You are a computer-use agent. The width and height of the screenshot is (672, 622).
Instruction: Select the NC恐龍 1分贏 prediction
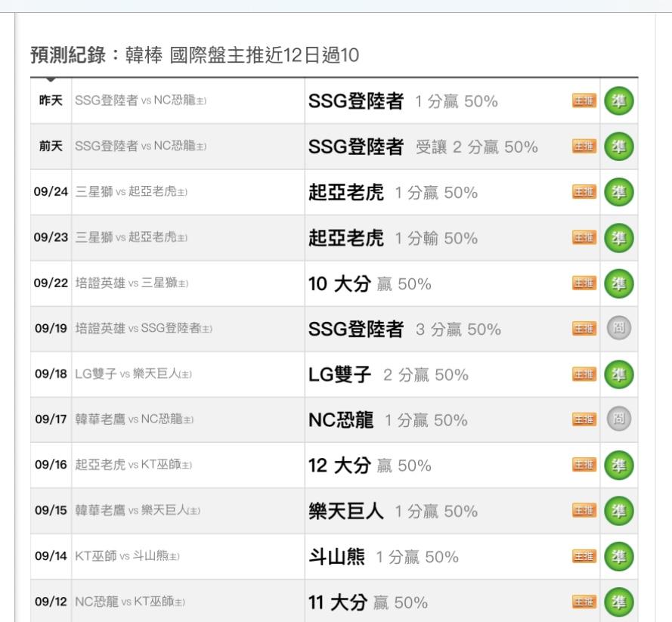coord(388,420)
